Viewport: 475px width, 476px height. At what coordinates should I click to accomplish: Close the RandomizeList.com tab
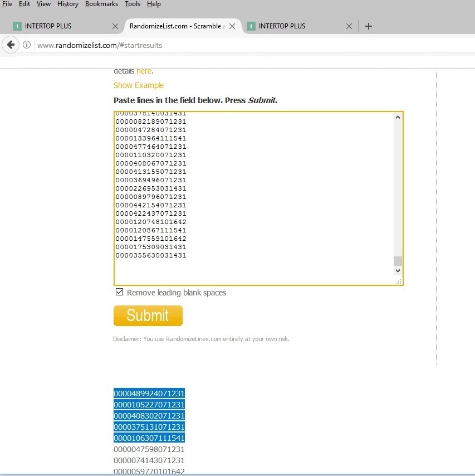tap(232, 26)
